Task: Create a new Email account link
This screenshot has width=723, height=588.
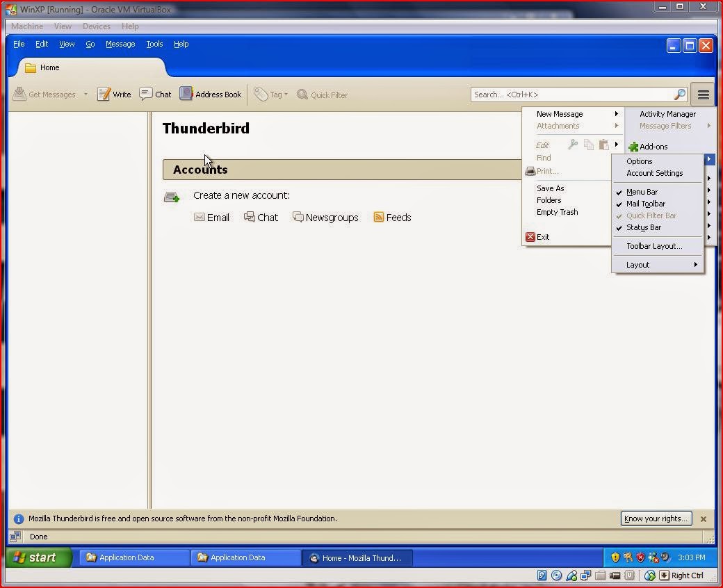Action: [211, 217]
